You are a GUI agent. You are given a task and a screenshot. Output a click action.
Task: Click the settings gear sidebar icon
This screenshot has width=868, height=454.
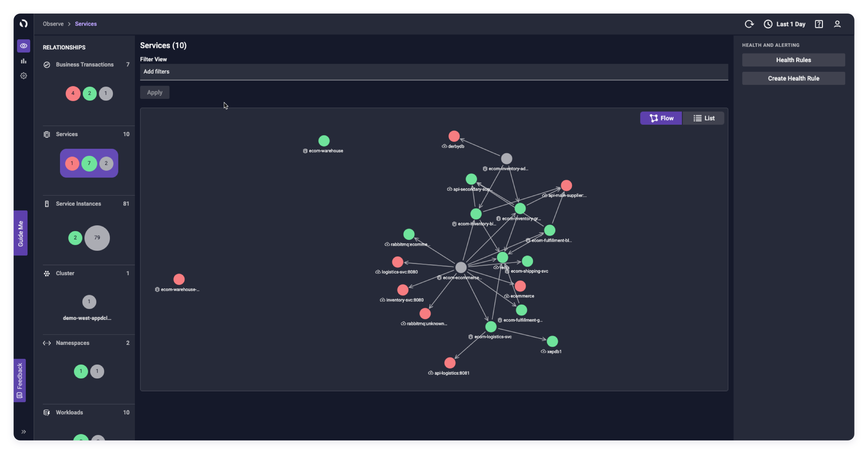click(23, 76)
